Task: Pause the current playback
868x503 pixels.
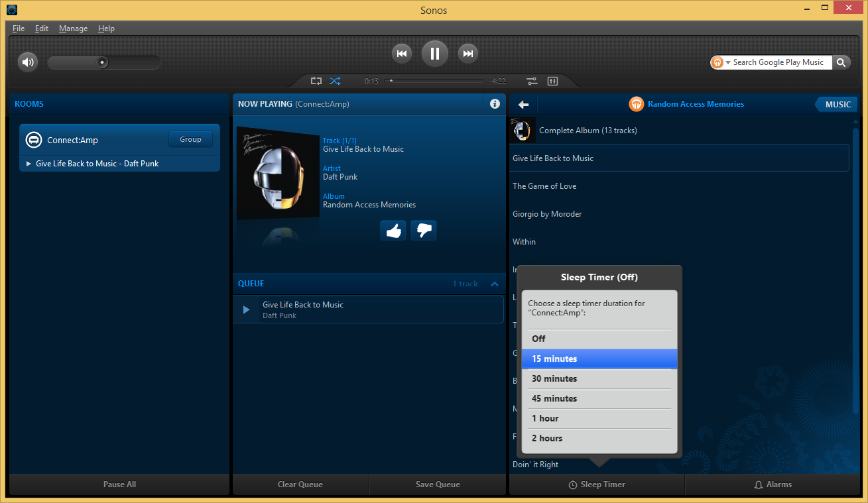Action: tap(435, 54)
